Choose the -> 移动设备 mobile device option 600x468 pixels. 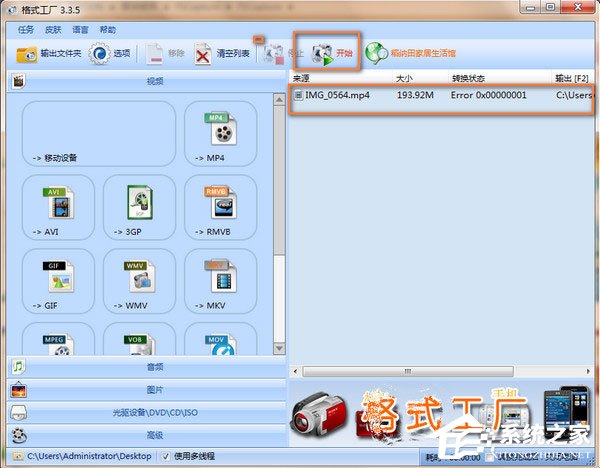pos(99,134)
